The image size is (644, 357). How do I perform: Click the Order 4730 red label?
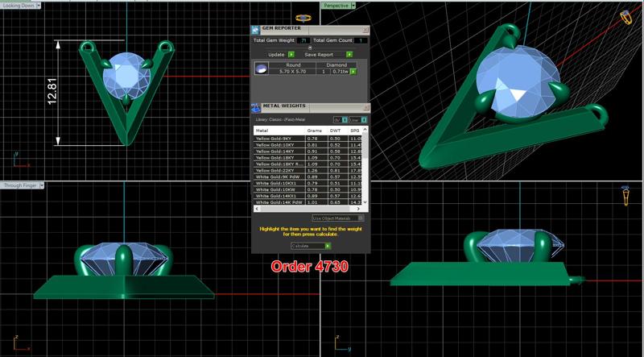click(310, 267)
